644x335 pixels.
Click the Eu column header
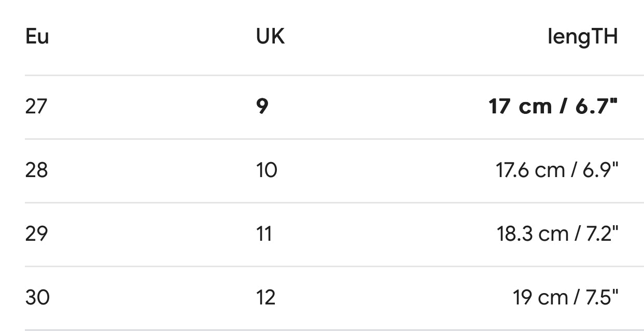point(37,37)
